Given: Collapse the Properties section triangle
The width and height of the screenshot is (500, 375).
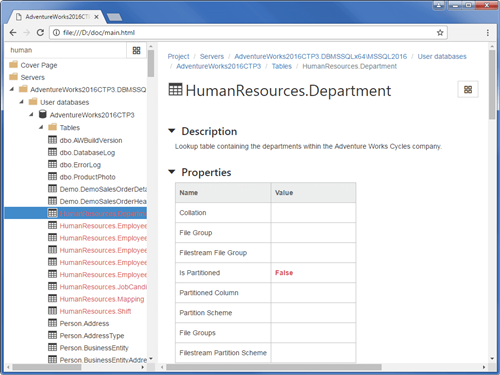Looking at the screenshot, I should point(172,172).
